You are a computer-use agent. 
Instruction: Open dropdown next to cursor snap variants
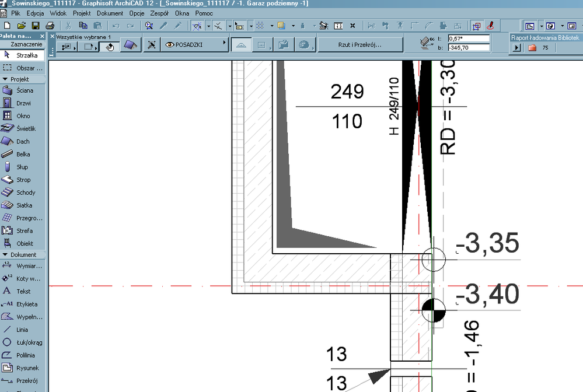coord(252,26)
